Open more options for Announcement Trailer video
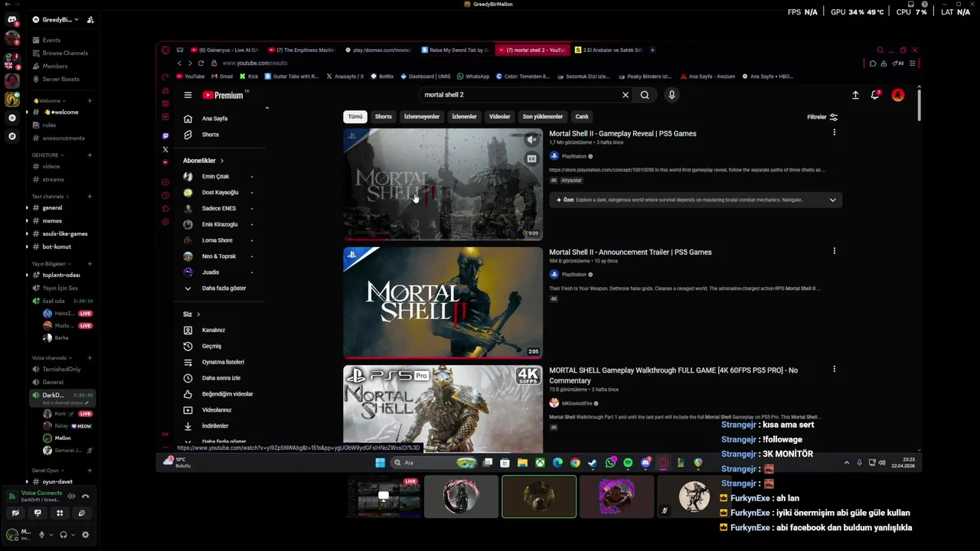 click(834, 251)
